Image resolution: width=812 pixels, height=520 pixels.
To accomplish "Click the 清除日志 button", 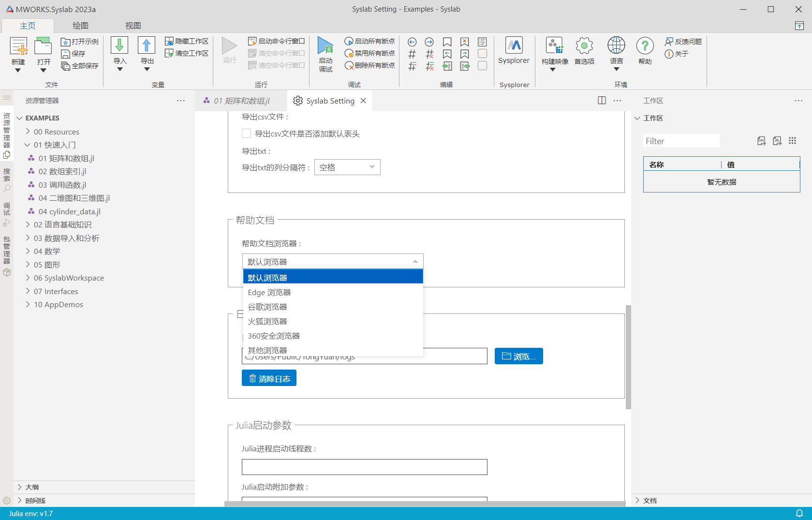I will tap(269, 378).
